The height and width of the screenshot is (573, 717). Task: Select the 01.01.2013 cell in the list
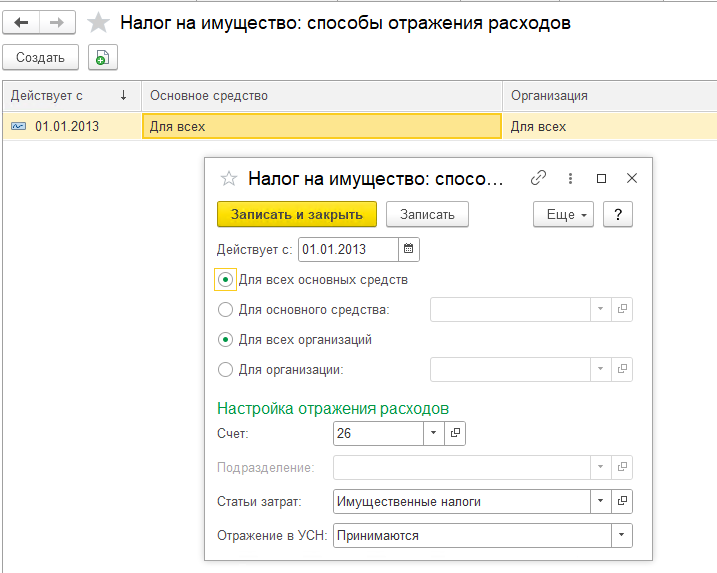(72, 126)
